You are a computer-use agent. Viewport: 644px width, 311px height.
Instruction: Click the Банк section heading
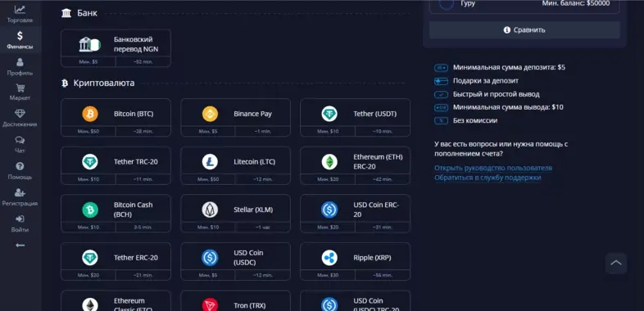point(87,13)
